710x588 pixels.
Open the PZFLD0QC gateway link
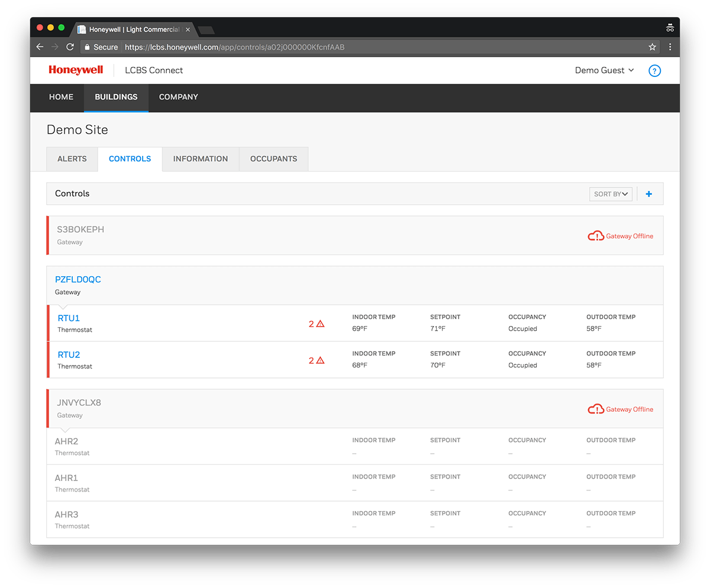(78, 279)
